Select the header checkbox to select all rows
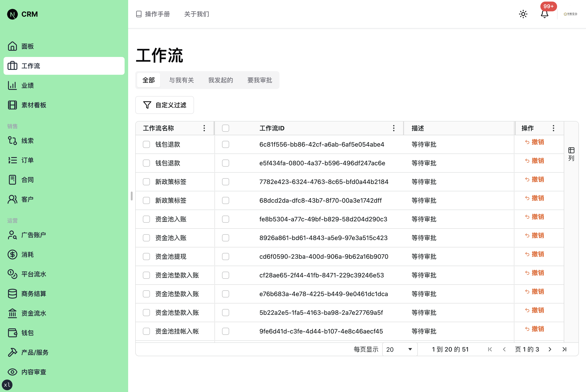The height and width of the screenshot is (392, 586). coord(225,128)
